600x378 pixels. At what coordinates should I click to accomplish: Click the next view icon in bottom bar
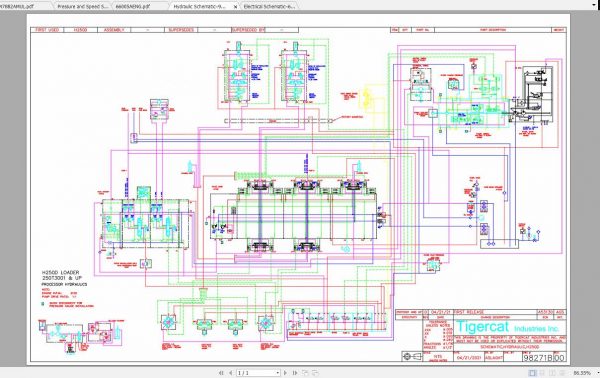click(x=315, y=373)
